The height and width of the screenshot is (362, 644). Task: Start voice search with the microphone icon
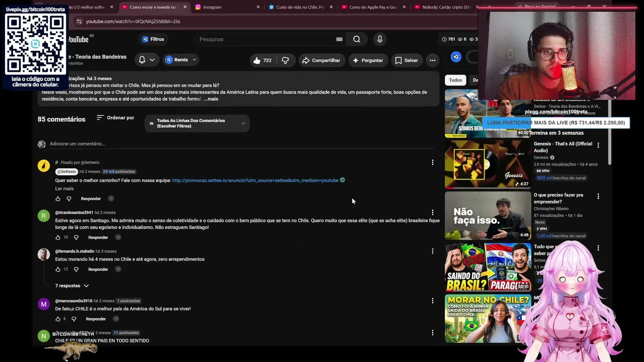380,39
